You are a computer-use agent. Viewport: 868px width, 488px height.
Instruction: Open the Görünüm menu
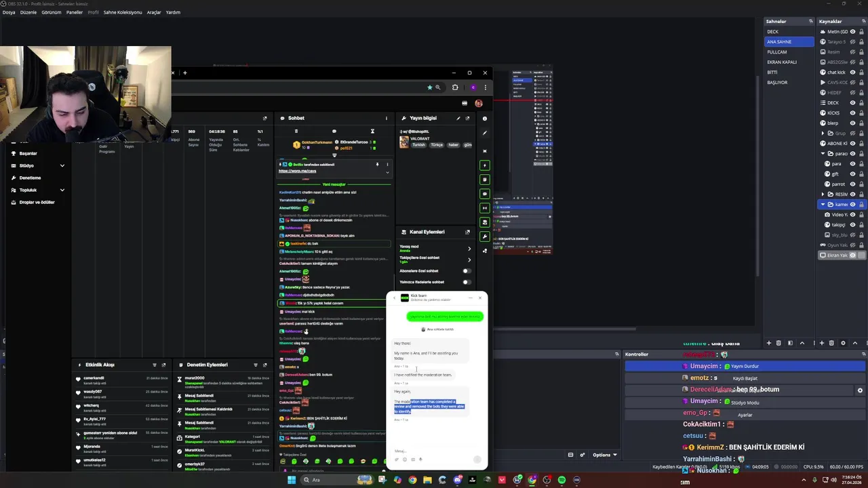[52, 12]
